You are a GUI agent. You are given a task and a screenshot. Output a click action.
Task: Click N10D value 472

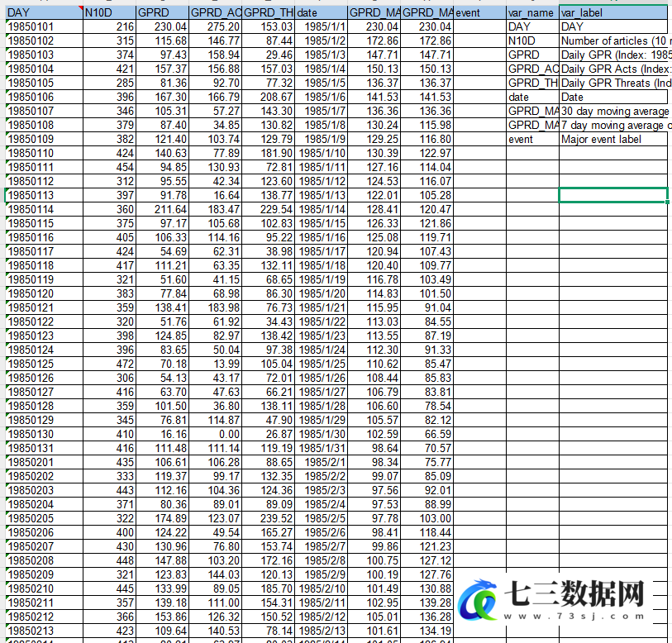109,364
